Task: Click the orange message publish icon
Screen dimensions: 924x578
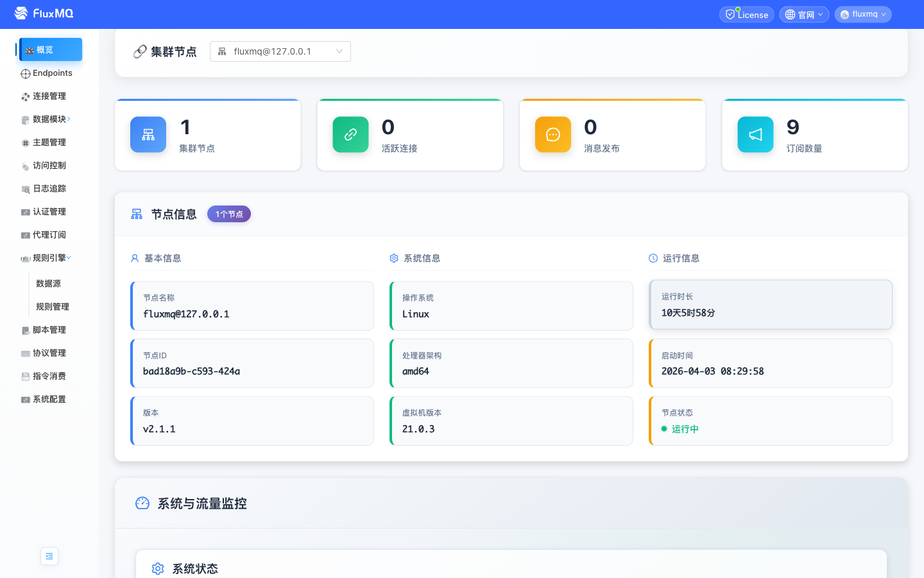Action: 553,135
